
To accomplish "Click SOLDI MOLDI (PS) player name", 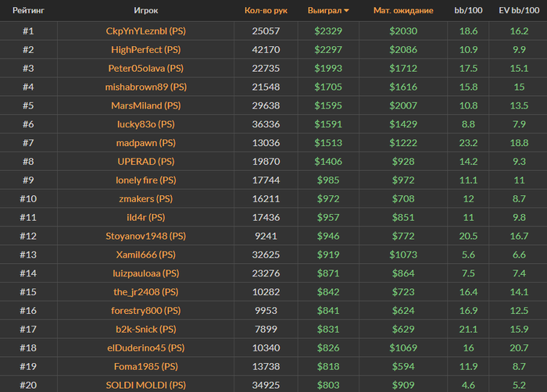I will click(146, 385).
